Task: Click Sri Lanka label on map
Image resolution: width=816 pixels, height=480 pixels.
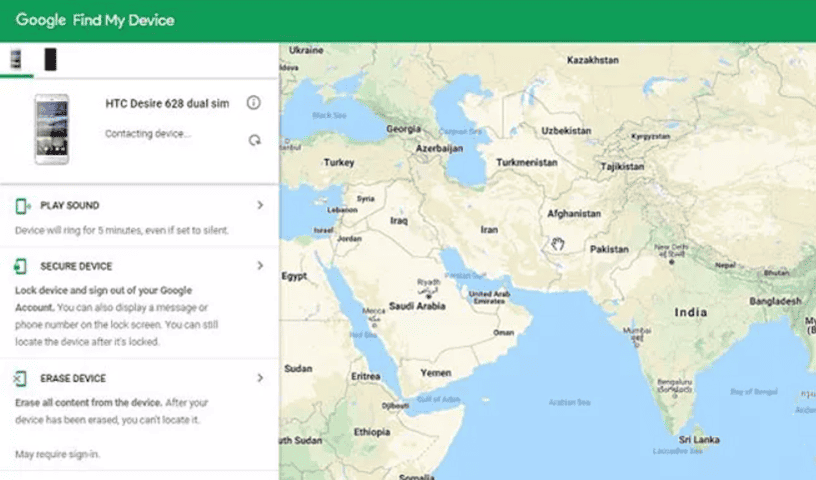Action: (x=699, y=440)
